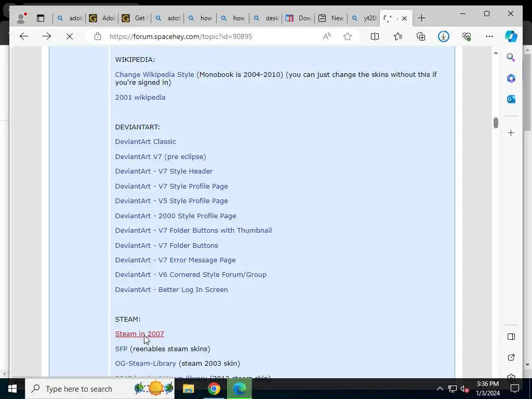Open the '2001 wikipedia' link
Screen dimensions: 532x399
point(140,97)
